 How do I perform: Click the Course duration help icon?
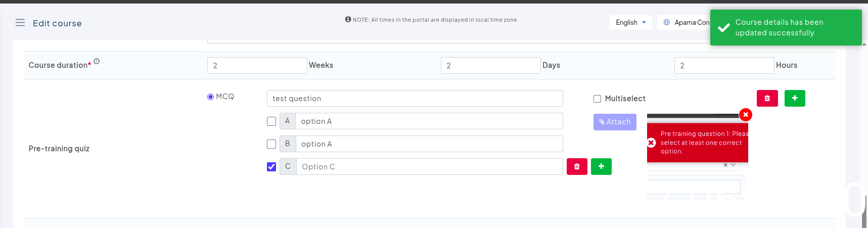click(97, 61)
